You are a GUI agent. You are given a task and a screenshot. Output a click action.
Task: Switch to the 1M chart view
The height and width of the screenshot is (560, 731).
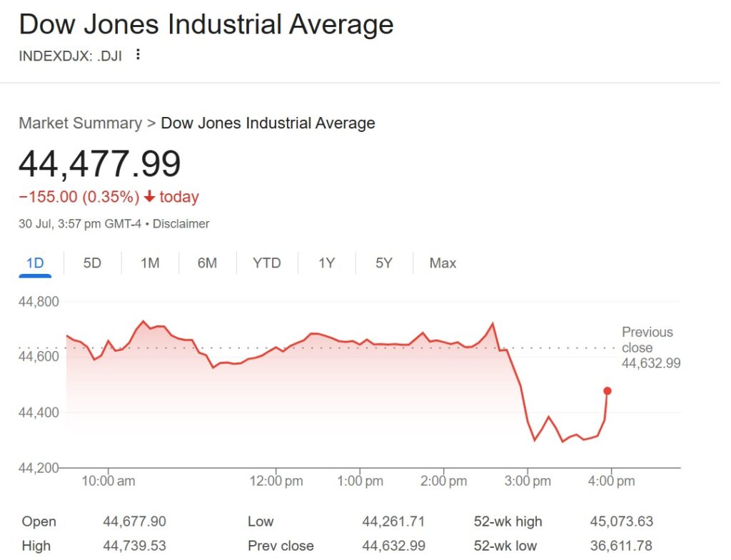pos(150,263)
